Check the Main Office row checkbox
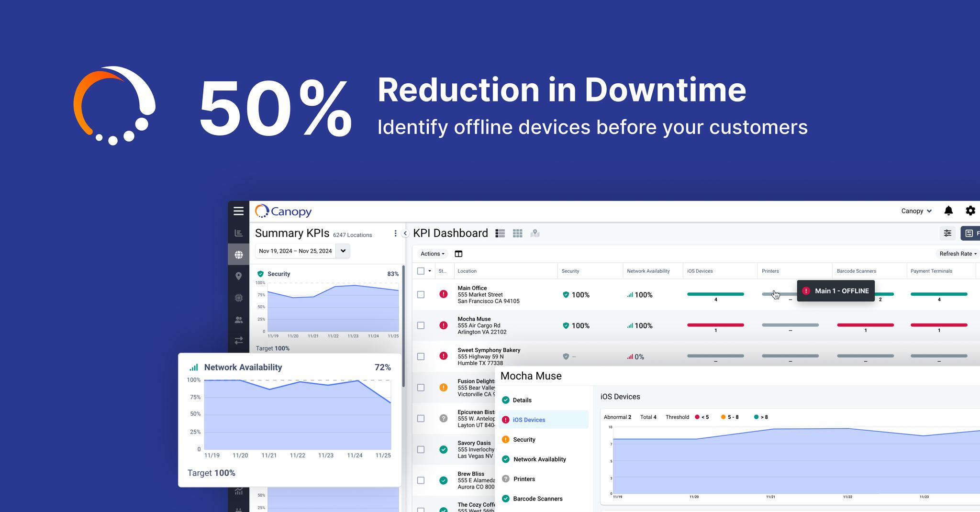This screenshot has width=980, height=512. tap(421, 295)
